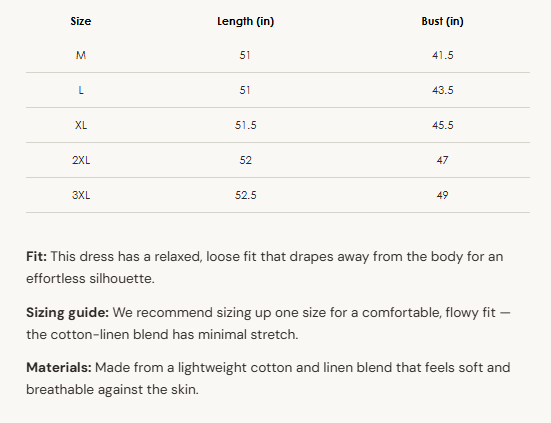
Task: Click the bold Fit: label
Action: (37, 256)
